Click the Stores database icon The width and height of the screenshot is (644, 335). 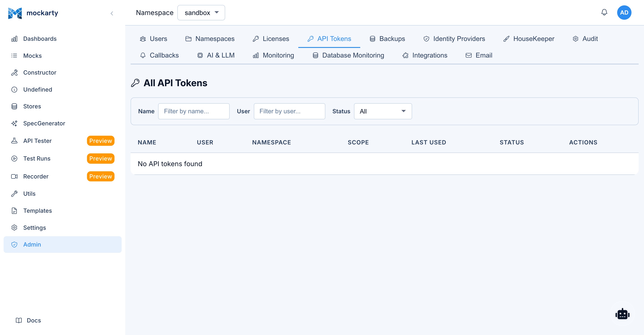pos(14,106)
